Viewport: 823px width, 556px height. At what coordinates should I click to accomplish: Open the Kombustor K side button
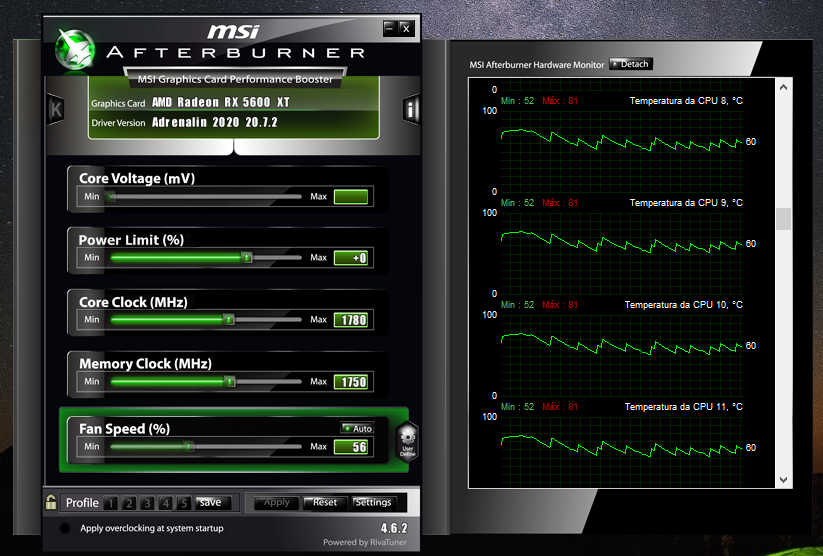[x=56, y=109]
